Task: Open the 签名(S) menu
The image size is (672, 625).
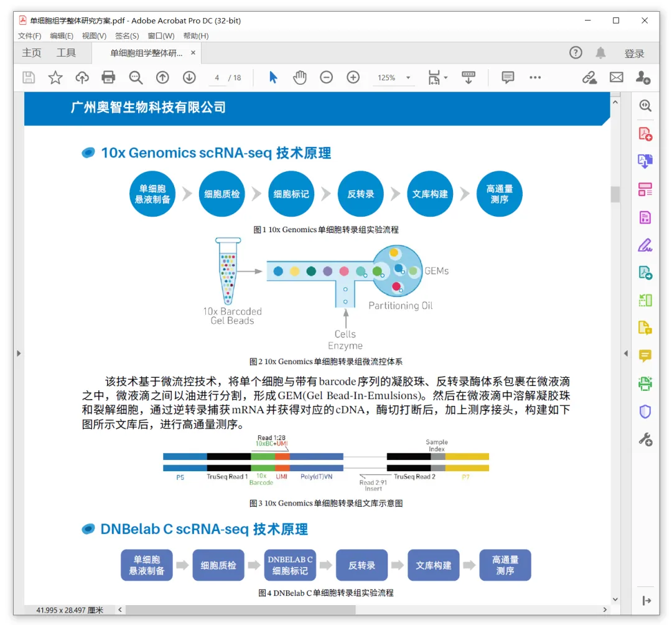Action: 127,36
